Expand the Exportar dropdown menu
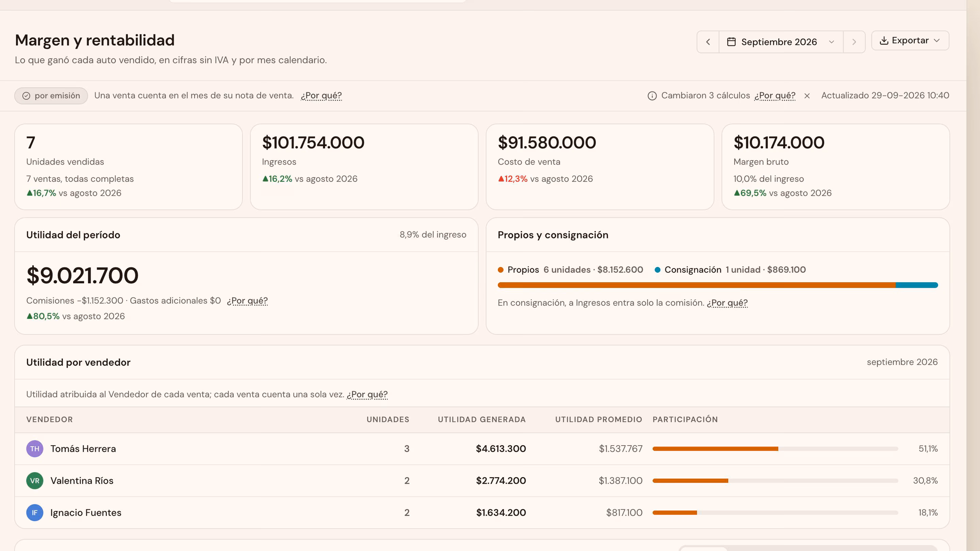Screen dimensions: 980x551 [x=910, y=40]
